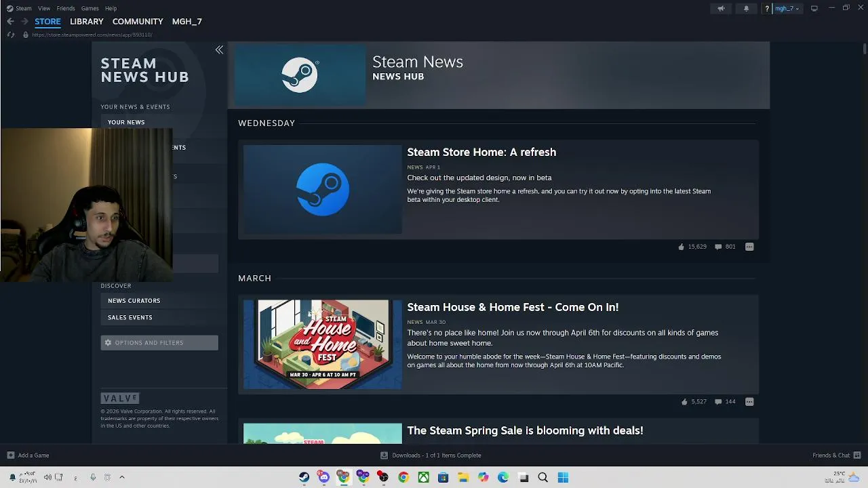Open the announcements megaphone icon
Image resolution: width=868 pixels, height=488 pixels.
(x=721, y=8)
